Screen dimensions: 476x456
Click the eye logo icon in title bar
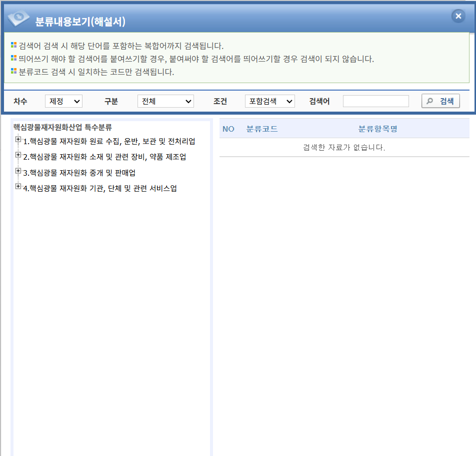tap(18, 19)
